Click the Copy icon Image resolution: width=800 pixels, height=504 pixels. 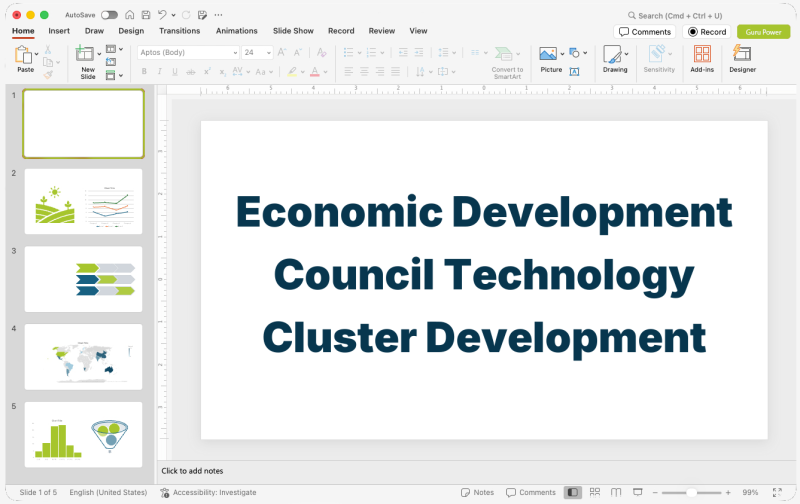[x=48, y=62]
